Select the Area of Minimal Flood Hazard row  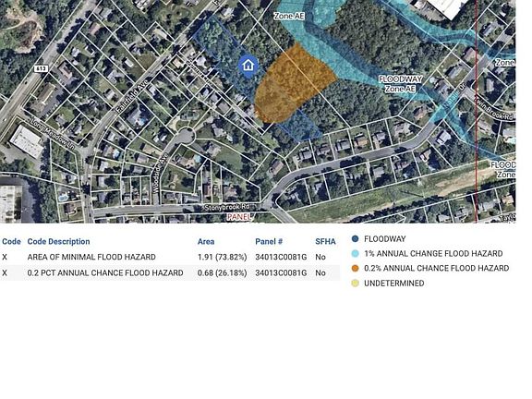click(x=170, y=257)
